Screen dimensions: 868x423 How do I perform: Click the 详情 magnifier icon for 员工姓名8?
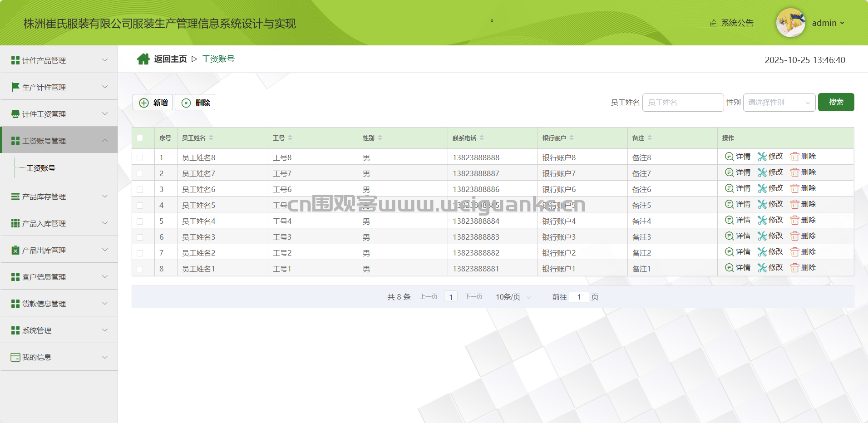729,157
